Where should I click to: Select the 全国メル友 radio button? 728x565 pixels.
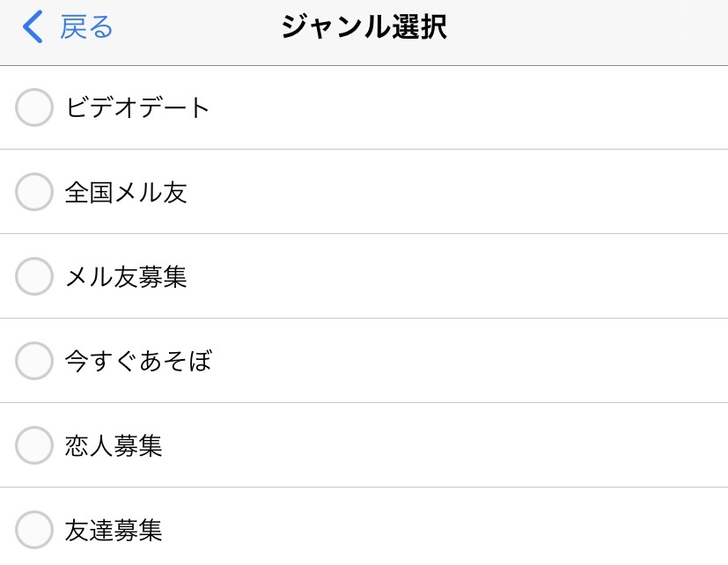point(33,193)
